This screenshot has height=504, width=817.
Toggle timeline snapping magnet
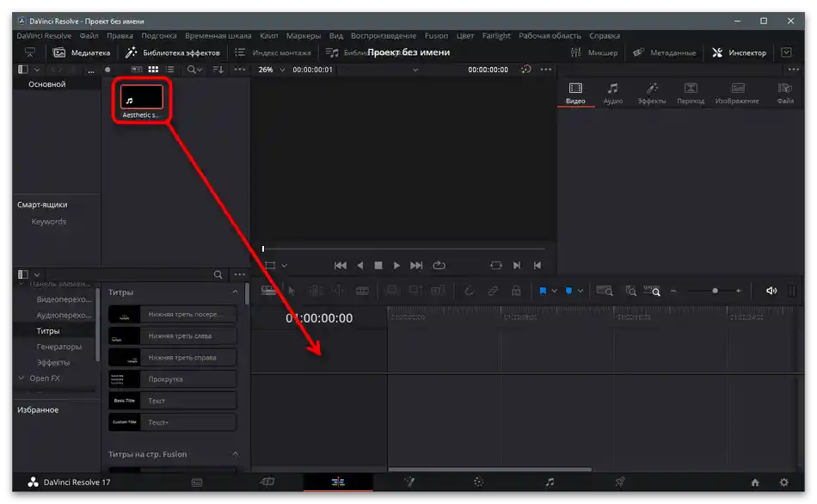[469, 291]
